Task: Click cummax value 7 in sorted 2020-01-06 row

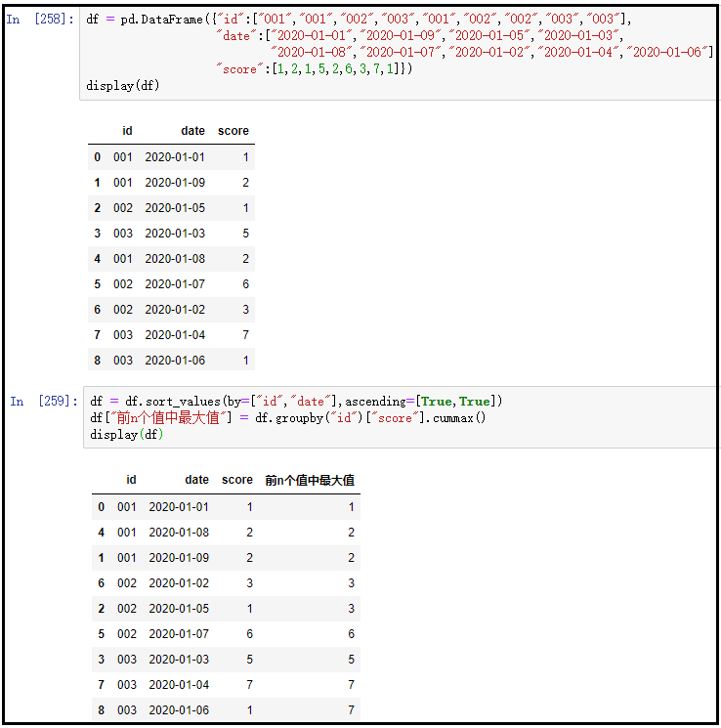Action: tap(351, 709)
